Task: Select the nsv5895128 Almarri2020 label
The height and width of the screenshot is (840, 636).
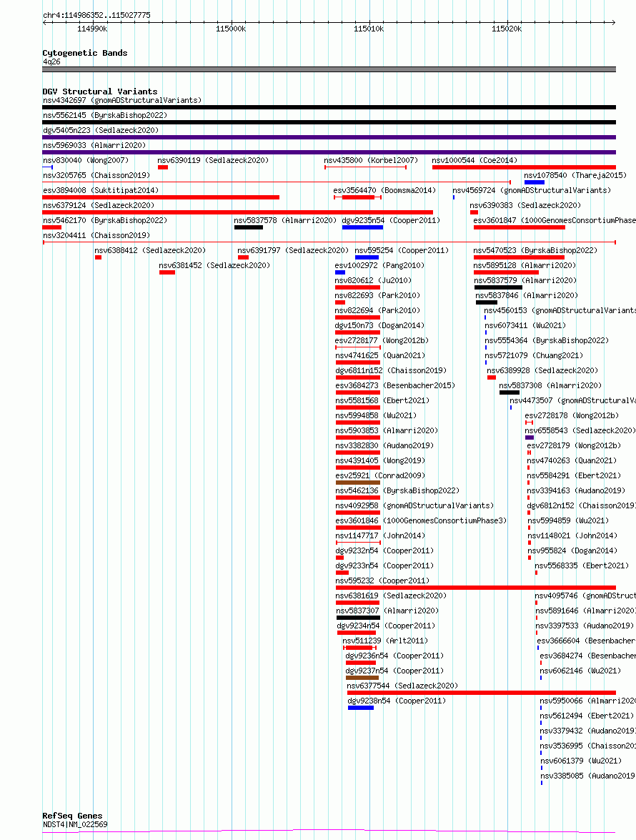Action: click(x=525, y=265)
